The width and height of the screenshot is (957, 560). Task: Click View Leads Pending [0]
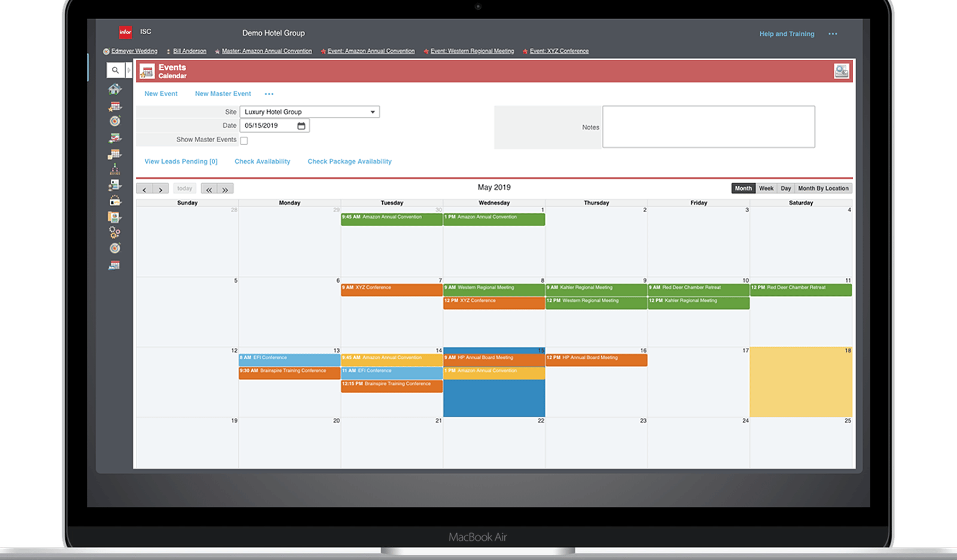point(181,161)
